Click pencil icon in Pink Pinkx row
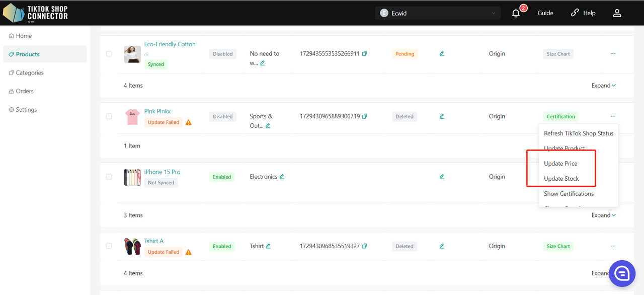 442,116
